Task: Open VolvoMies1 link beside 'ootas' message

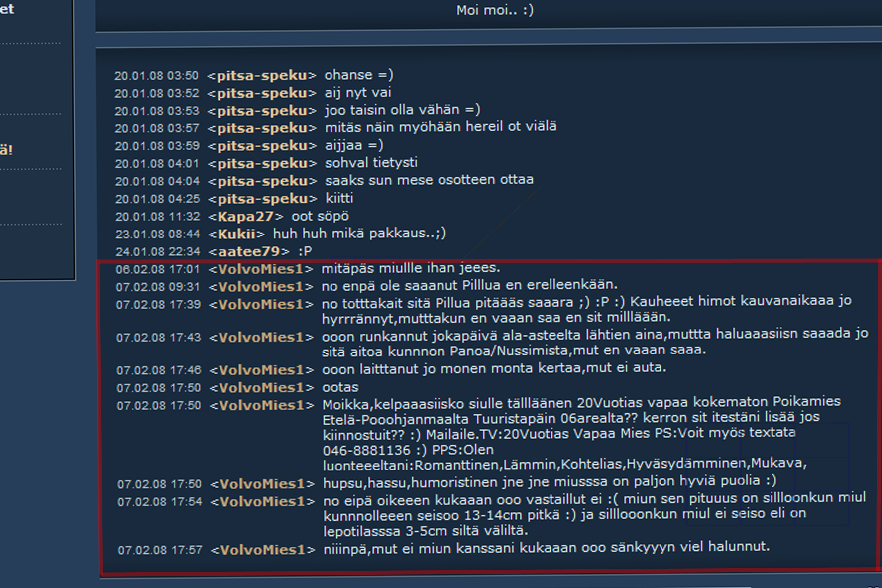Action: pyautogui.click(x=261, y=388)
